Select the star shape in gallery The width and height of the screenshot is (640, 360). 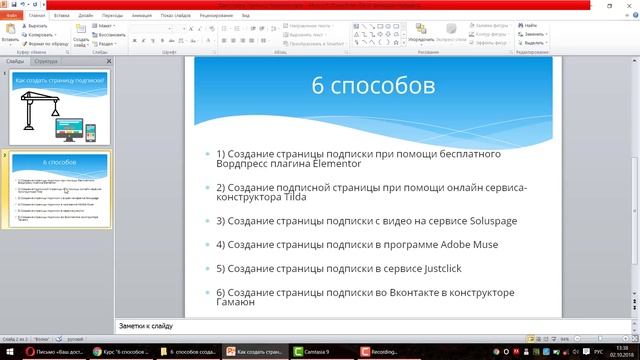tap(396, 42)
